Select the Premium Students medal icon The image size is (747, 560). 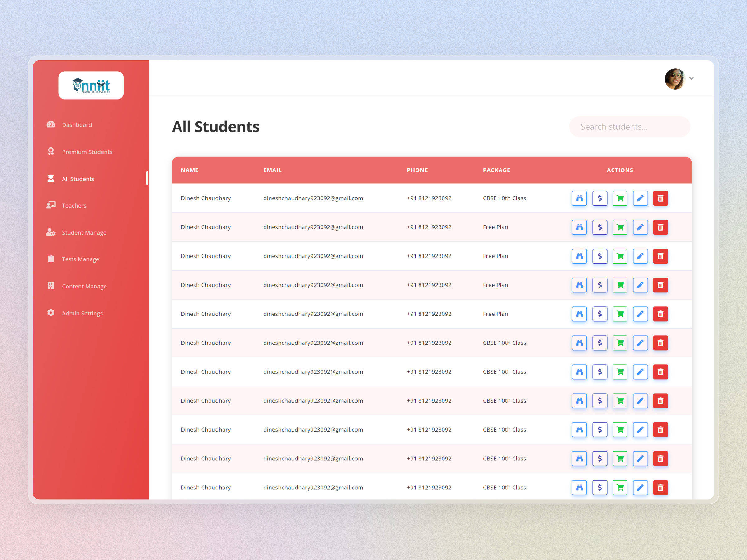(x=51, y=151)
